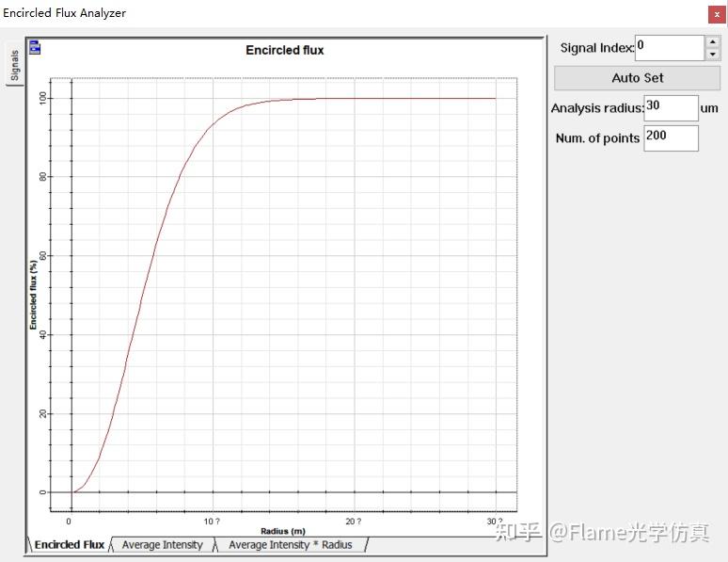The width and height of the screenshot is (728, 562).
Task: Select the Encircled Flux tab
Action: tap(70, 544)
